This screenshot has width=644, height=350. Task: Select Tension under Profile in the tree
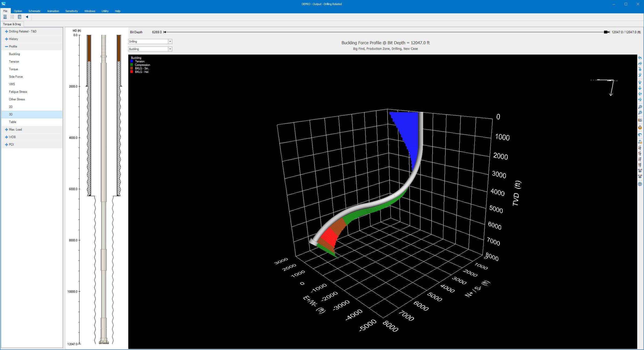point(32,61)
